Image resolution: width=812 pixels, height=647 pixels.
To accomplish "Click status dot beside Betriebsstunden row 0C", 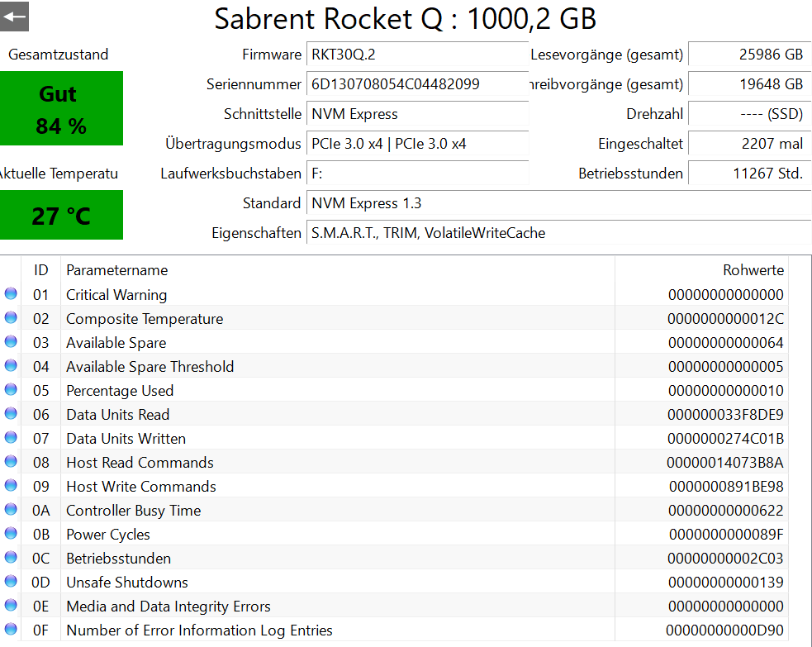I will 11,558.
